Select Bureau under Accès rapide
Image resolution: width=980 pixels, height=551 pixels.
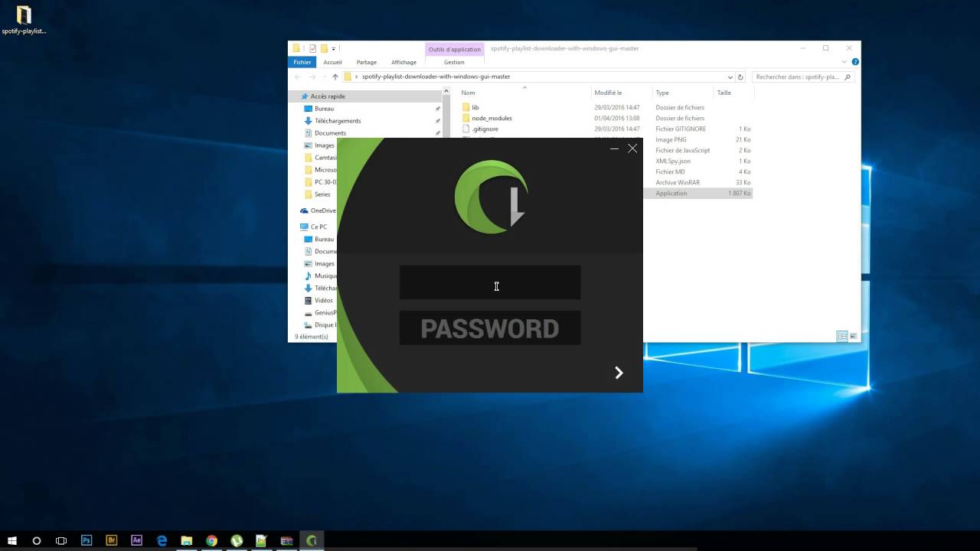(324, 109)
